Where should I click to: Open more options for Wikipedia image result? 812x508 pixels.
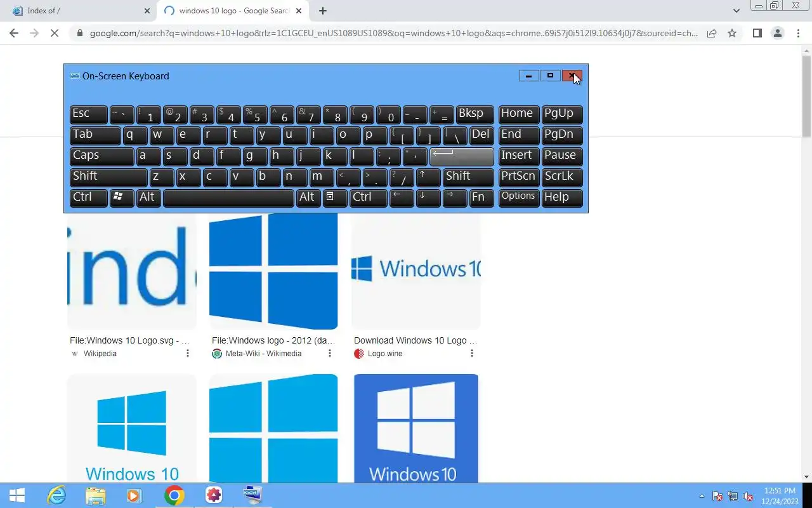click(188, 354)
